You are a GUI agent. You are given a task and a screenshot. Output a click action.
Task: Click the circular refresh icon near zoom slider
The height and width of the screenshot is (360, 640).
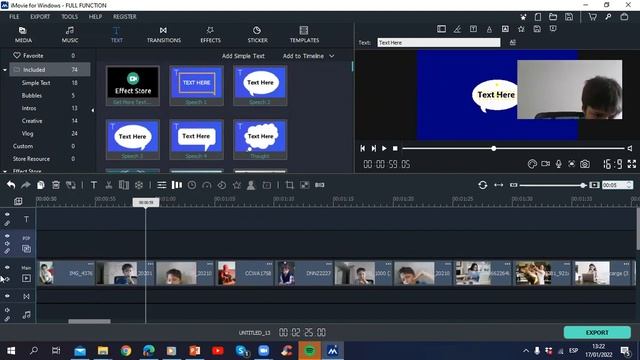point(482,185)
